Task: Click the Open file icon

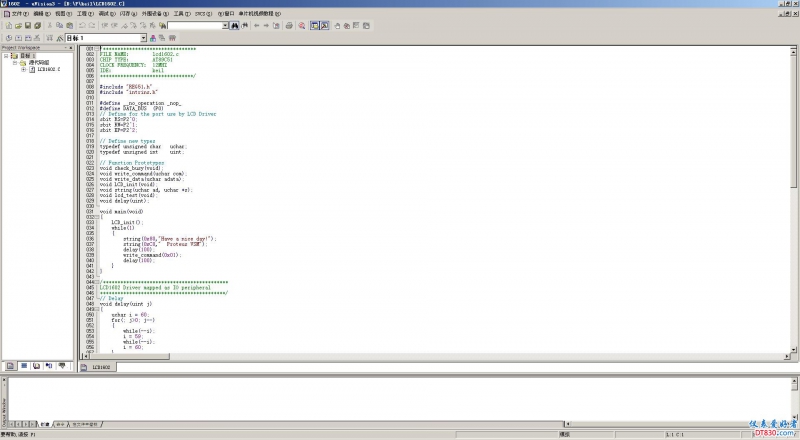Action: [16, 25]
